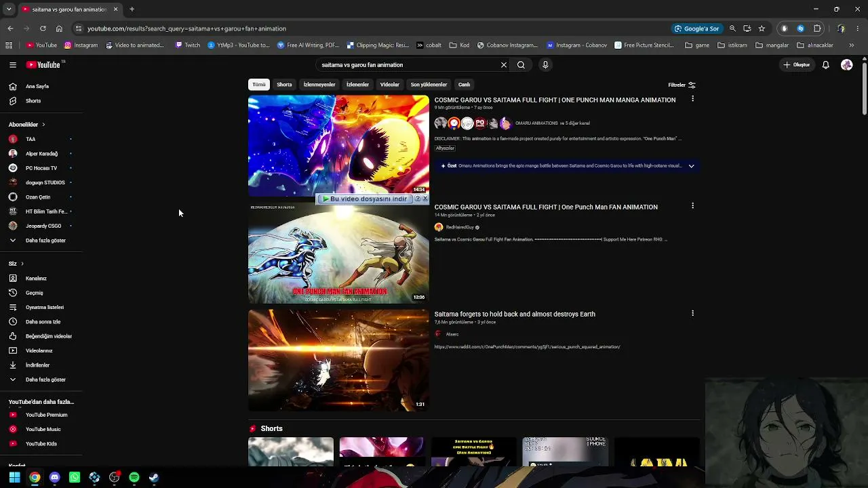This screenshot has height=488, width=868.
Task: Open options for Saitama forgets to hold back
Action: pyautogui.click(x=692, y=313)
